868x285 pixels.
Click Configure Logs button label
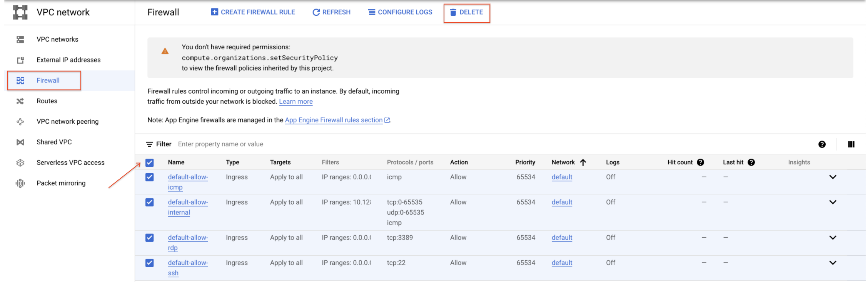[x=405, y=12]
